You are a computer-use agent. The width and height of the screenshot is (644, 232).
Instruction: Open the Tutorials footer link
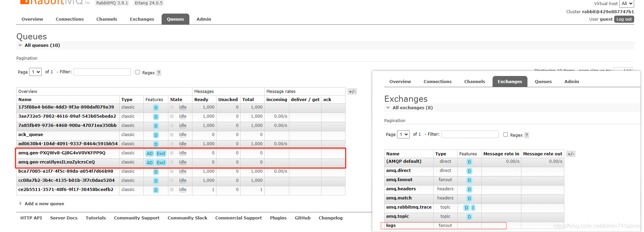tap(96, 218)
